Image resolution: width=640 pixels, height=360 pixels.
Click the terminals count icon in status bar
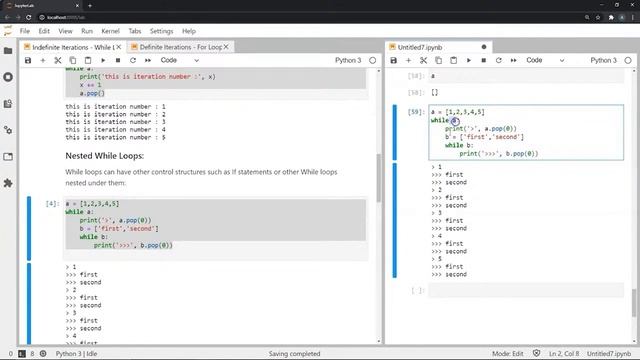[22, 353]
